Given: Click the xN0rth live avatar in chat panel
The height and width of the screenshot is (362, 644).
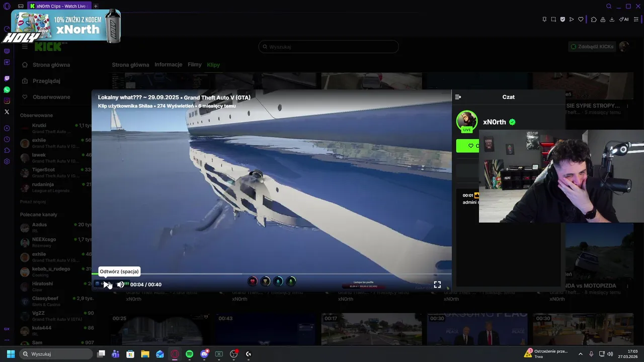Looking at the screenshot, I should point(467,121).
